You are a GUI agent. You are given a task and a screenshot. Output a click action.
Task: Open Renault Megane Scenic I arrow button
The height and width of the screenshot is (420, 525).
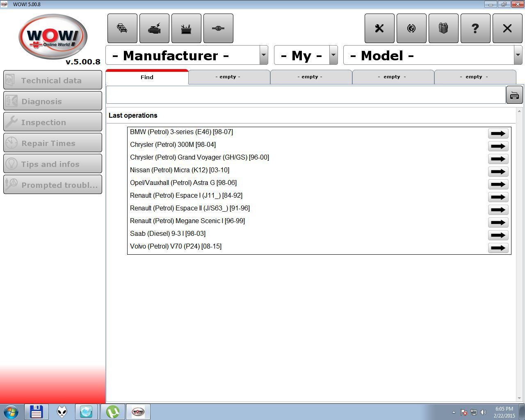point(498,222)
